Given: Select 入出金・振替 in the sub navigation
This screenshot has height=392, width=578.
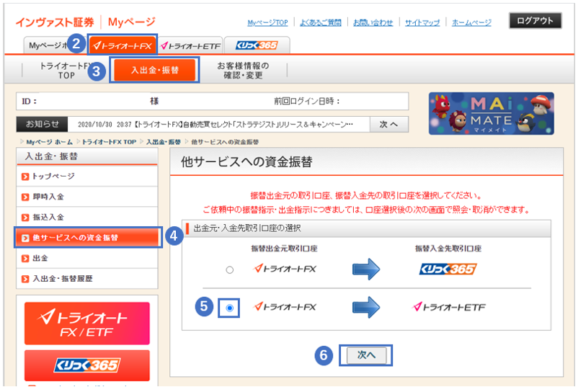Looking at the screenshot, I should (154, 70).
